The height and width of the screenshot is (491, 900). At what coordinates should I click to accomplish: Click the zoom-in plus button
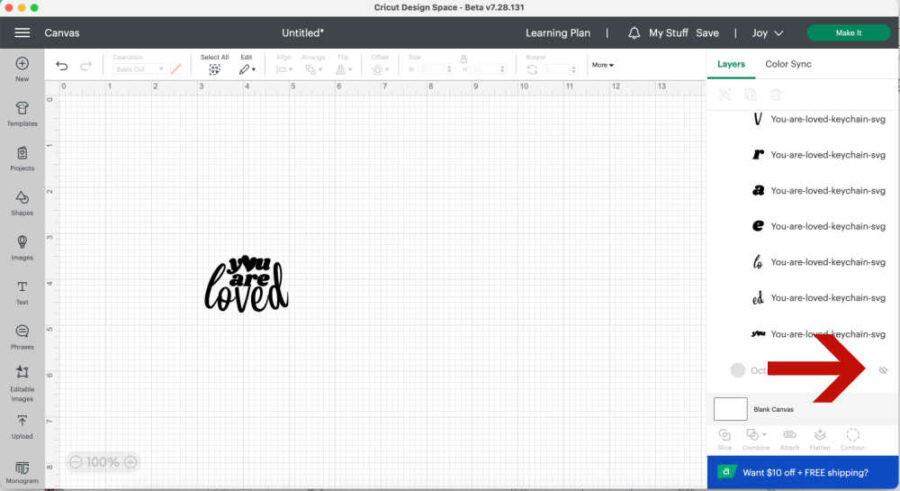pos(130,462)
